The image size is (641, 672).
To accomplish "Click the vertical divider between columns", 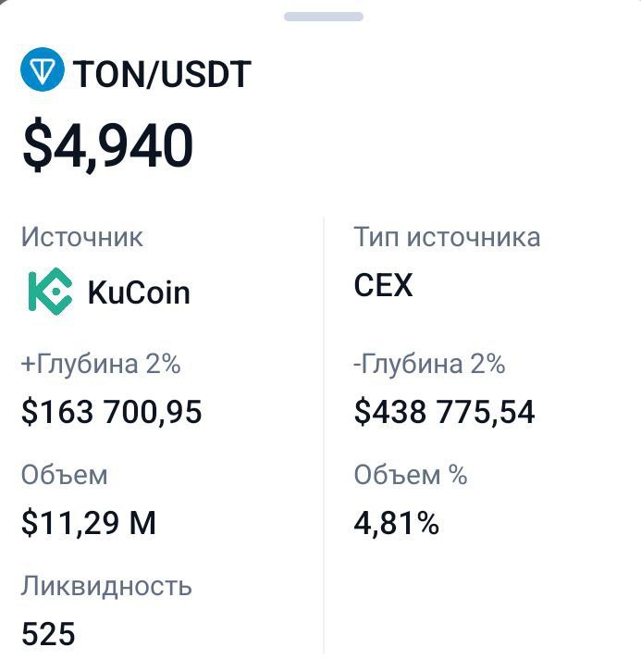I will point(324,435).
